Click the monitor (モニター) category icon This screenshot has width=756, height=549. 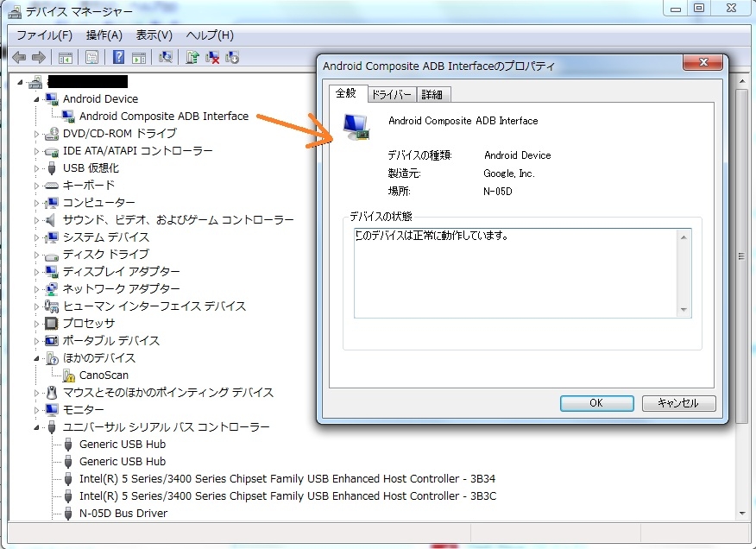[51, 409]
